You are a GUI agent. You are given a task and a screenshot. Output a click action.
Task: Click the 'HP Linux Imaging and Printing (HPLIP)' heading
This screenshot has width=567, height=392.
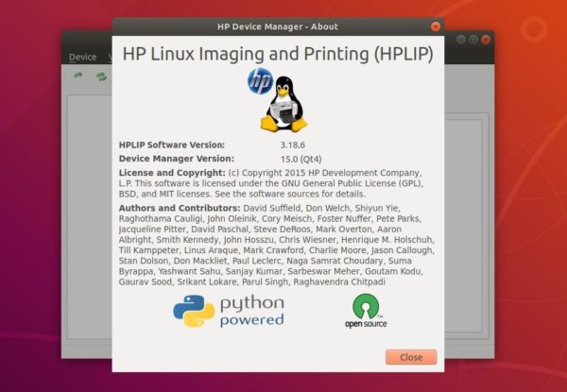click(x=278, y=54)
